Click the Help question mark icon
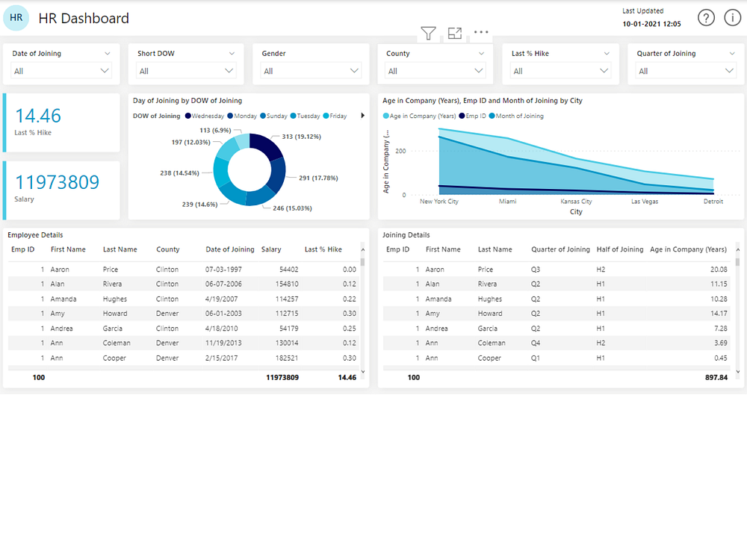This screenshot has height=560, width=747. click(706, 17)
